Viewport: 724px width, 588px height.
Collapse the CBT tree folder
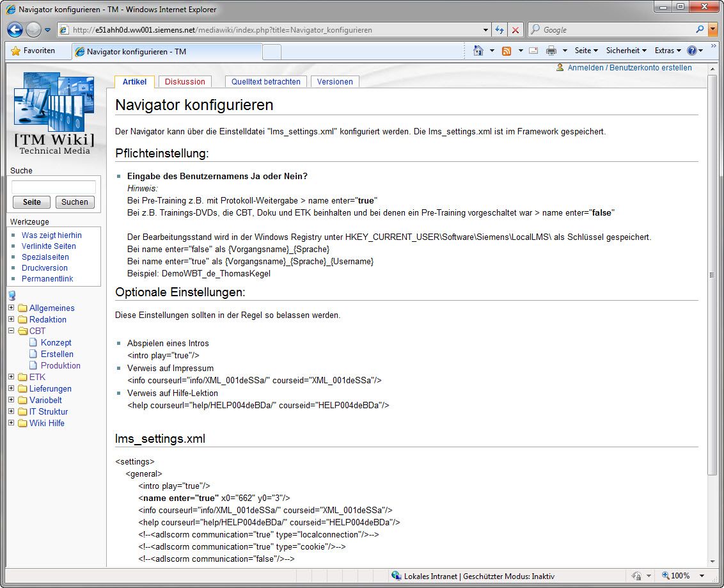point(11,331)
